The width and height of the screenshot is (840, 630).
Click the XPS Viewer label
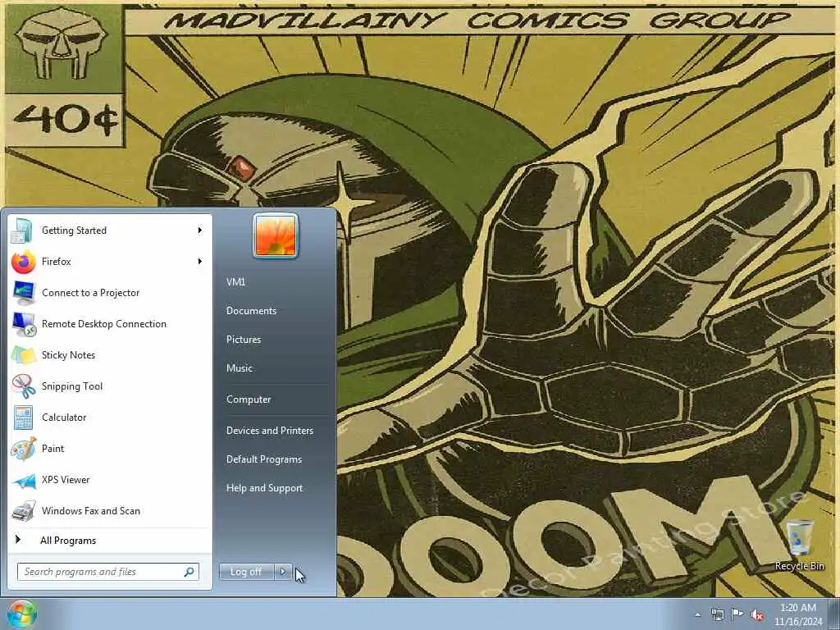pyautogui.click(x=66, y=479)
